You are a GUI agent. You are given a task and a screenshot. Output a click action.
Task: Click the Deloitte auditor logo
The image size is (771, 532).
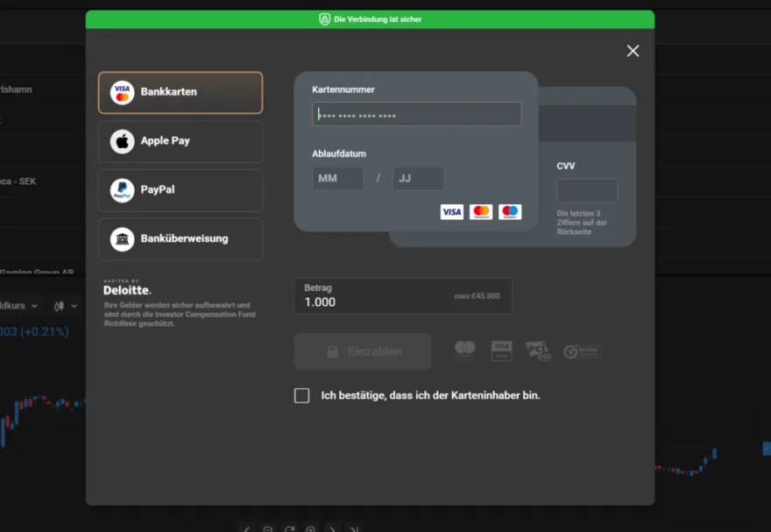pyautogui.click(x=127, y=289)
